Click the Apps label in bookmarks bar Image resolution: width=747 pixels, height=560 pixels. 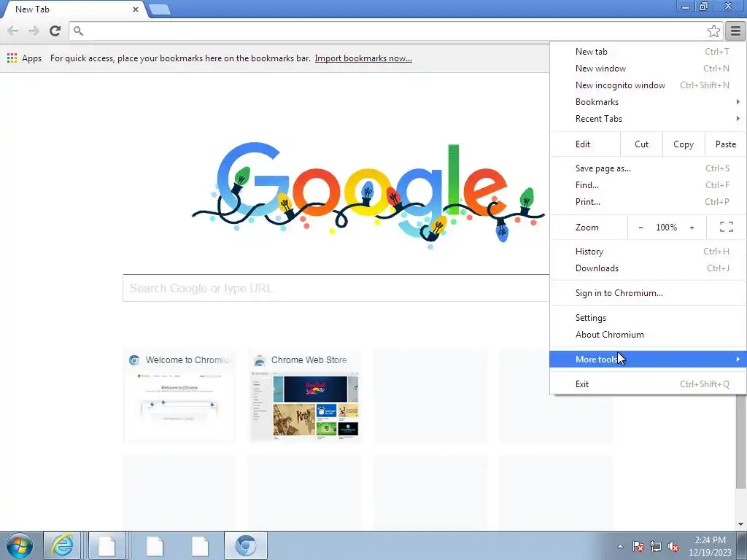[31, 58]
